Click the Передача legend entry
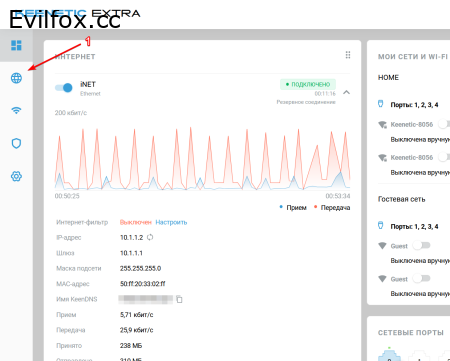The height and width of the screenshot is (361, 450). tap(332, 208)
